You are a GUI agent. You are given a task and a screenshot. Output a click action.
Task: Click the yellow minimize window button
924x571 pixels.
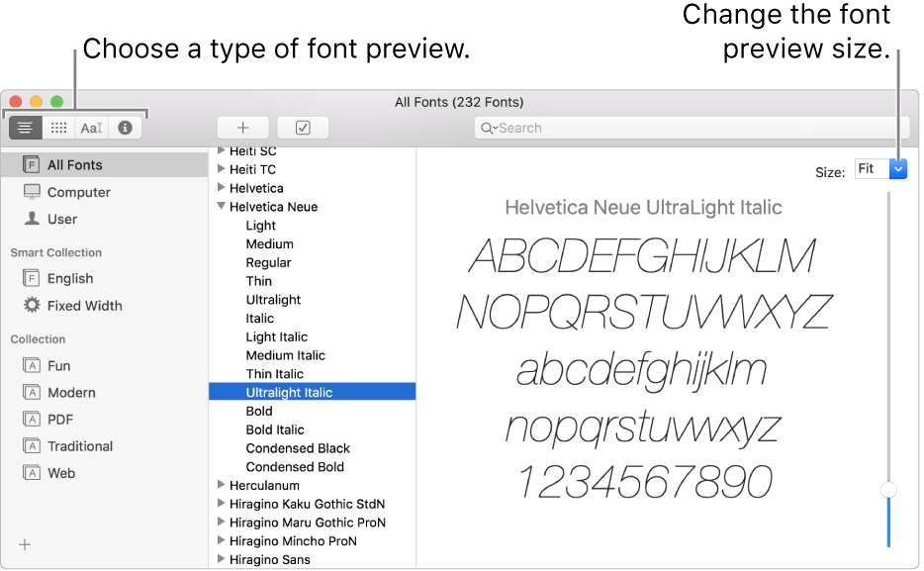coord(37,102)
